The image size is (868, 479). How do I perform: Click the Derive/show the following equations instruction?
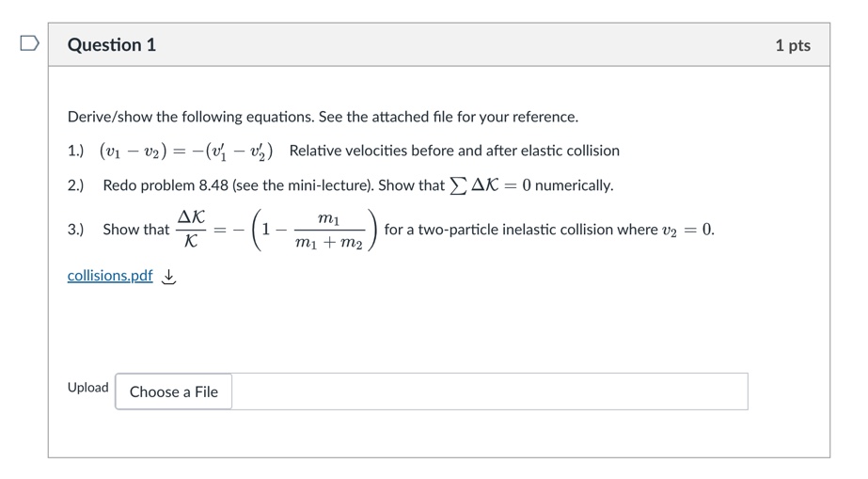pos(323,117)
